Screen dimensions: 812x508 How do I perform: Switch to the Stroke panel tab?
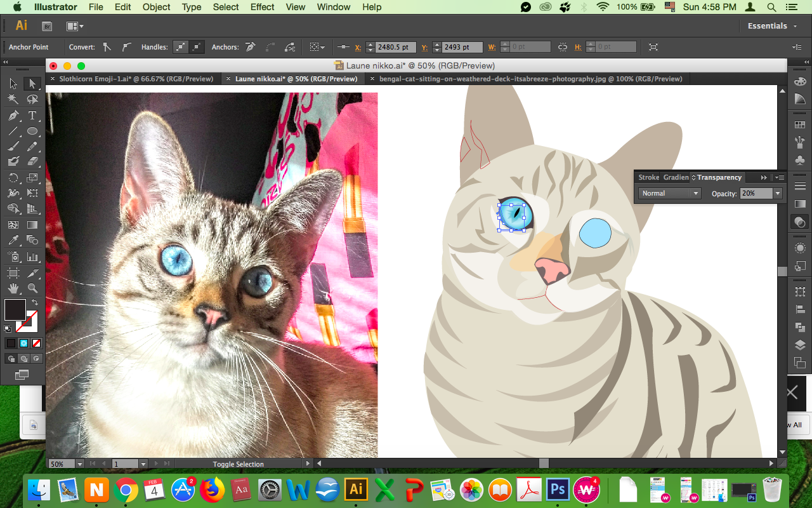(x=648, y=178)
